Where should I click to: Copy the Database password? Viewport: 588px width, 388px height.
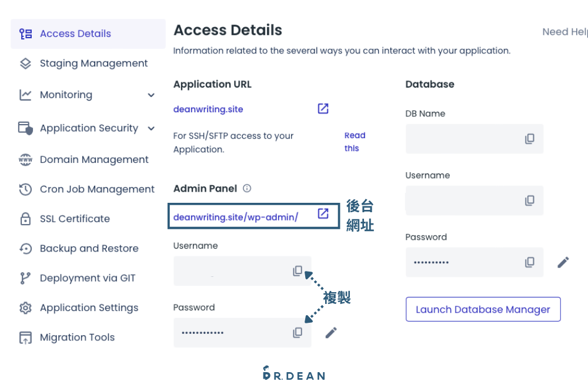pos(530,262)
